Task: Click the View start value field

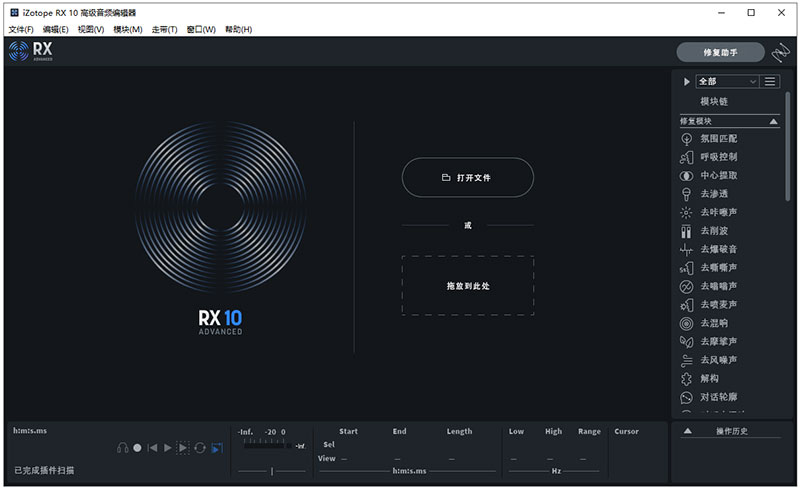Action: point(344,459)
